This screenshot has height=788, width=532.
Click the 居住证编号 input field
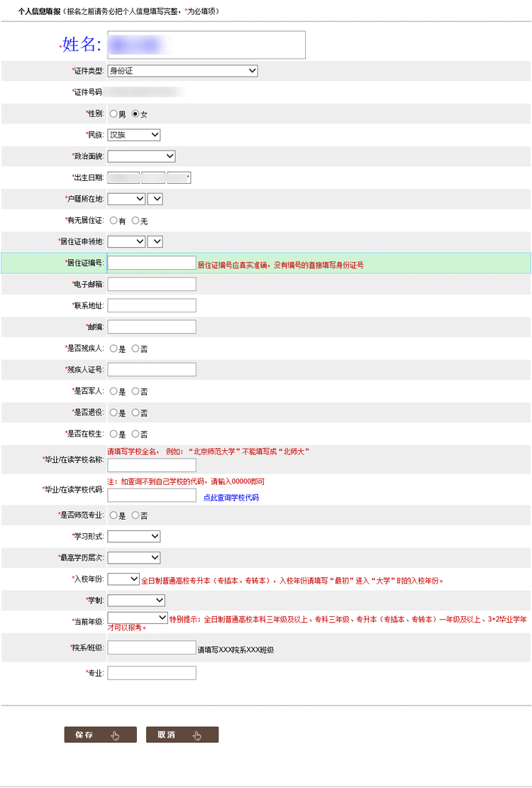coord(152,263)
